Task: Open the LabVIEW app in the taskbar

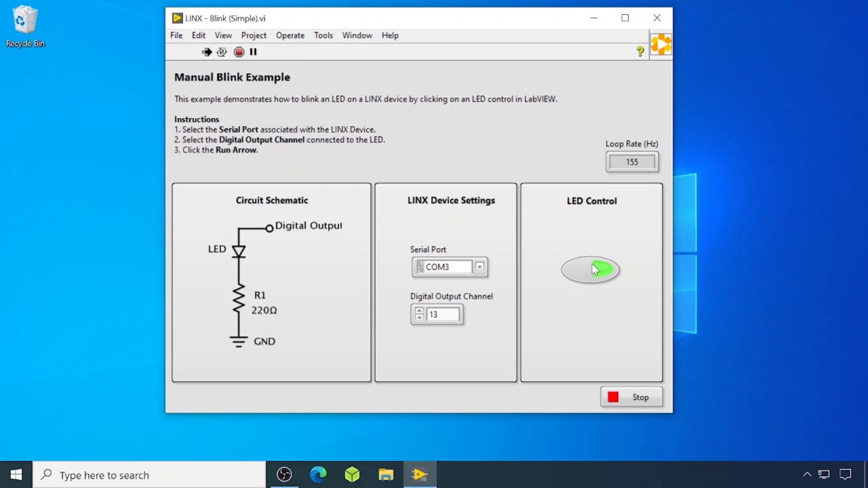Action: (x=420, y=475)
